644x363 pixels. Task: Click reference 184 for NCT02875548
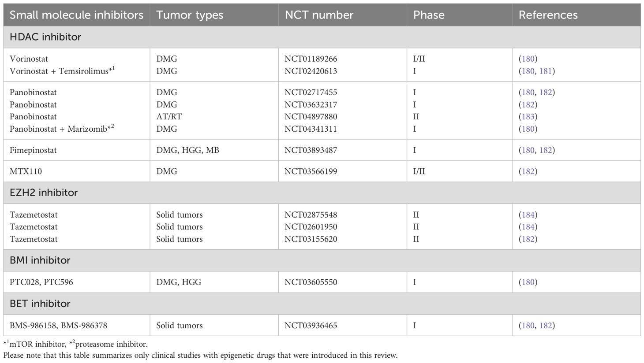coord(528,215)
